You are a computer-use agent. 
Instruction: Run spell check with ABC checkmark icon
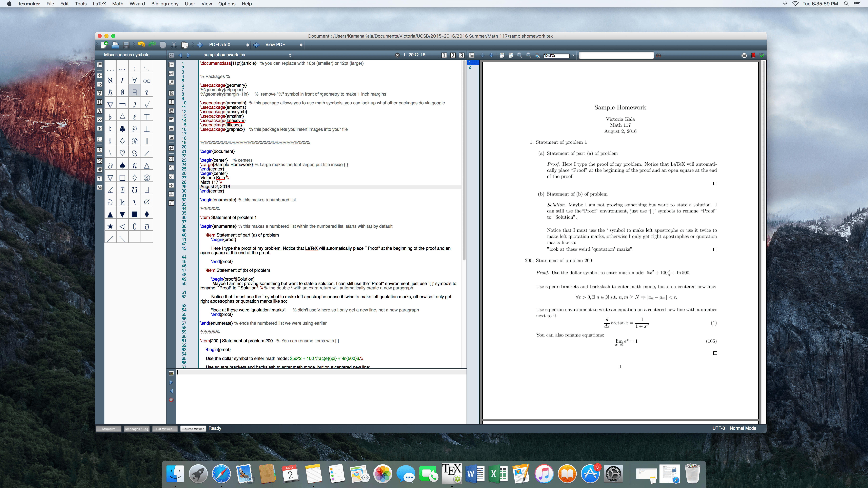[762, 55]
